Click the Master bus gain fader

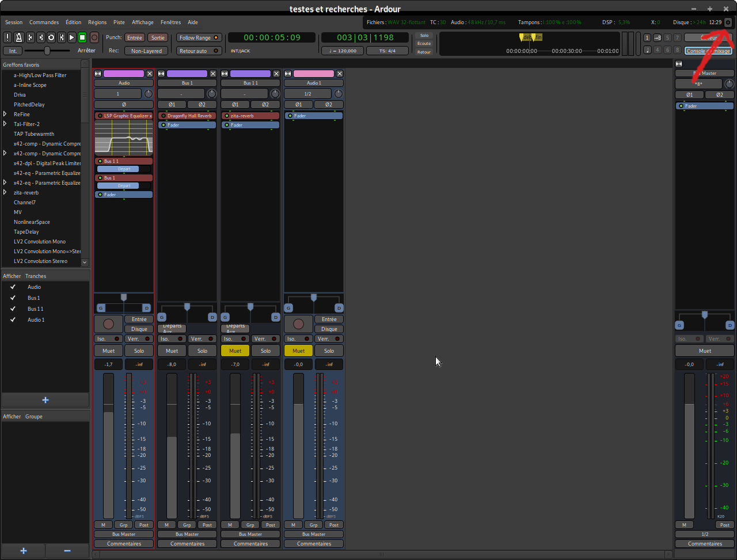pyautogui.click(x=689, y=445)
